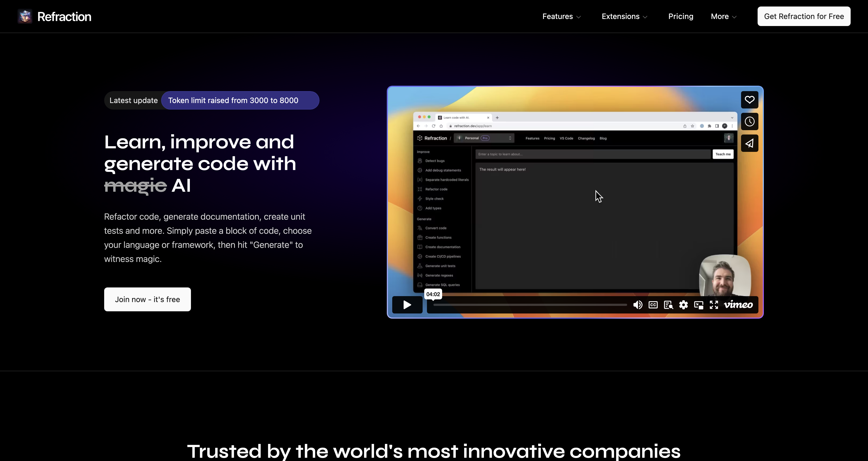Like the video with heart icon

[x=749, y=100]
